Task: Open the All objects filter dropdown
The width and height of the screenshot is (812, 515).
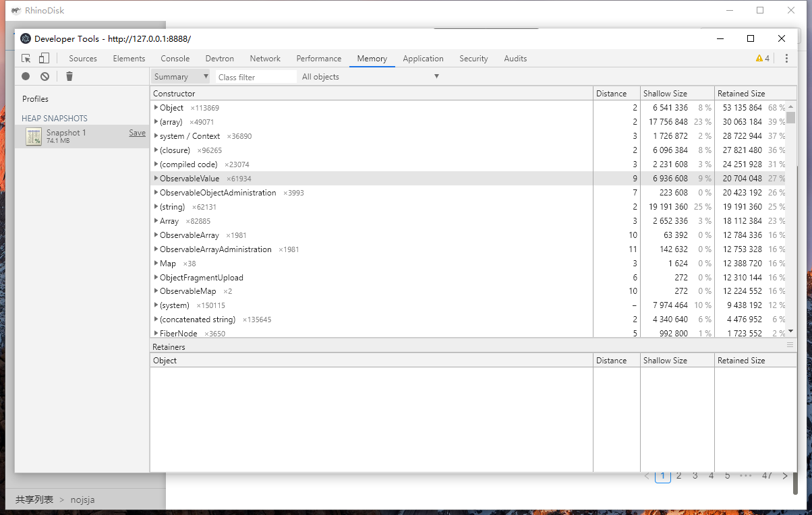Action: coord(370,77)
